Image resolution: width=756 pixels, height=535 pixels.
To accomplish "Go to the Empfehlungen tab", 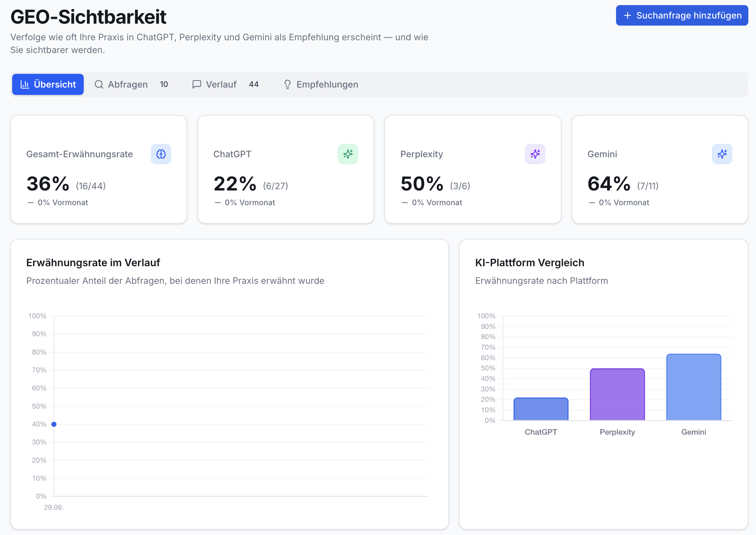I will point(321,84).
